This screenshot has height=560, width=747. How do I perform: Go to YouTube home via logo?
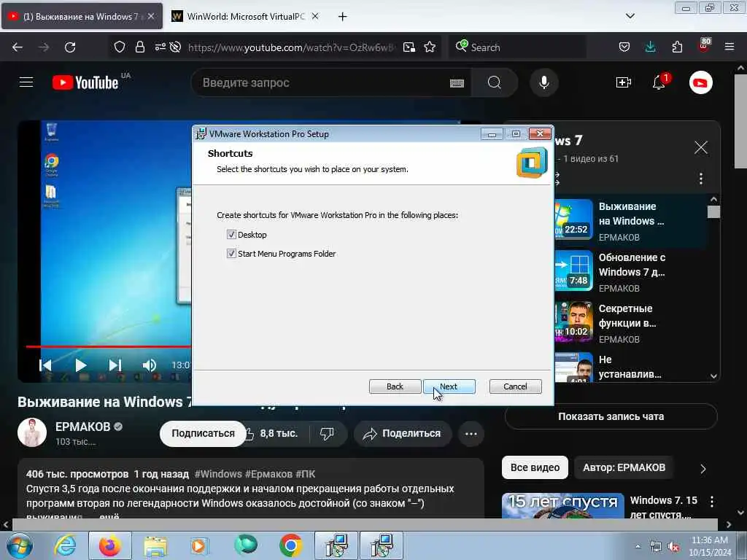tap(86, 82)
